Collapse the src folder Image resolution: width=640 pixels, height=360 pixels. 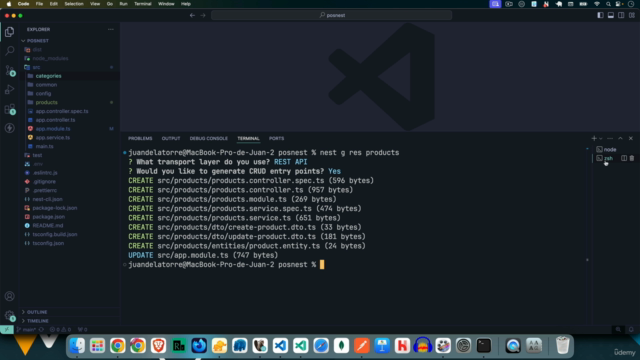36,67
